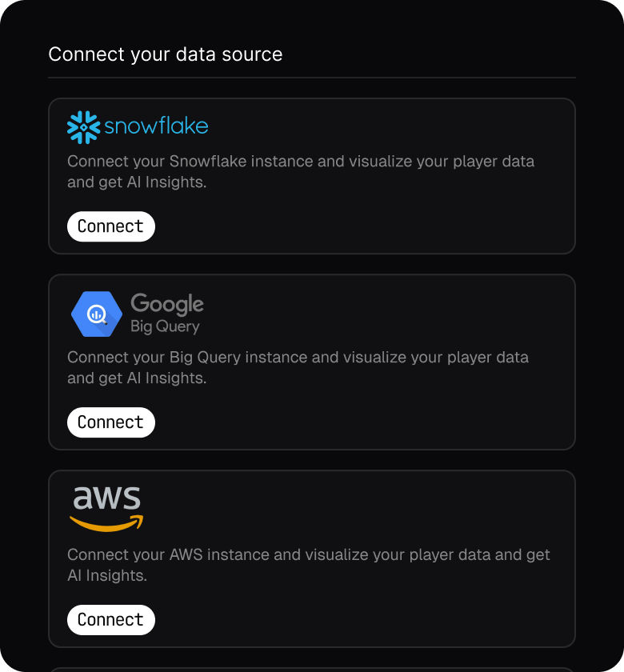This screenshot has width=624, height=672.
Task: Click the Snowflake instance description text
Action: [300, 171]
